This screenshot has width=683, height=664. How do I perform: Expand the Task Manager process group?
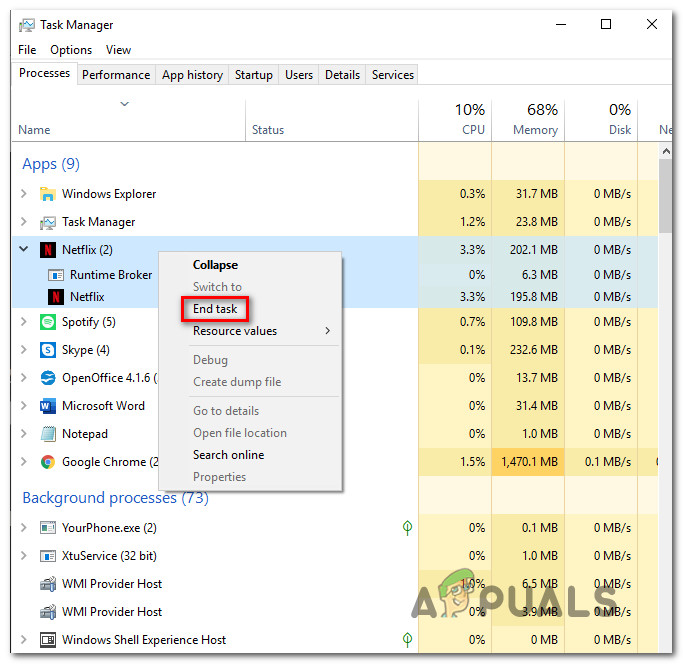[x=24, y=222]
